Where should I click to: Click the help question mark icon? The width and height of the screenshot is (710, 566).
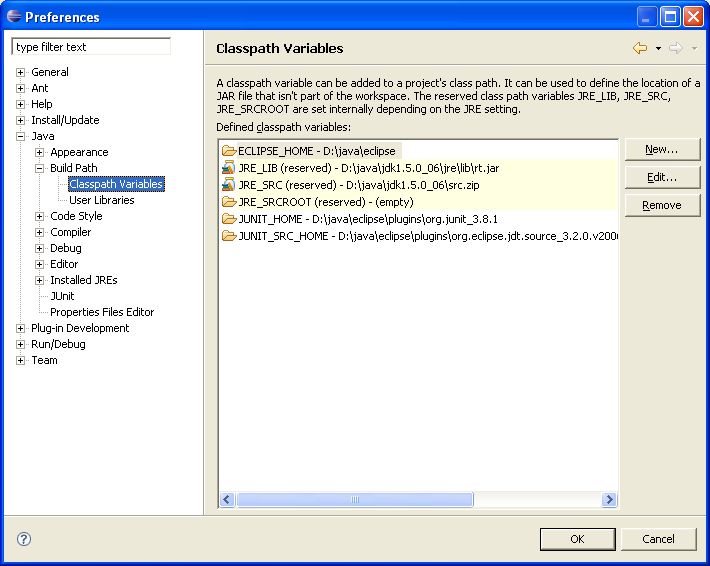tap(24, 539)
